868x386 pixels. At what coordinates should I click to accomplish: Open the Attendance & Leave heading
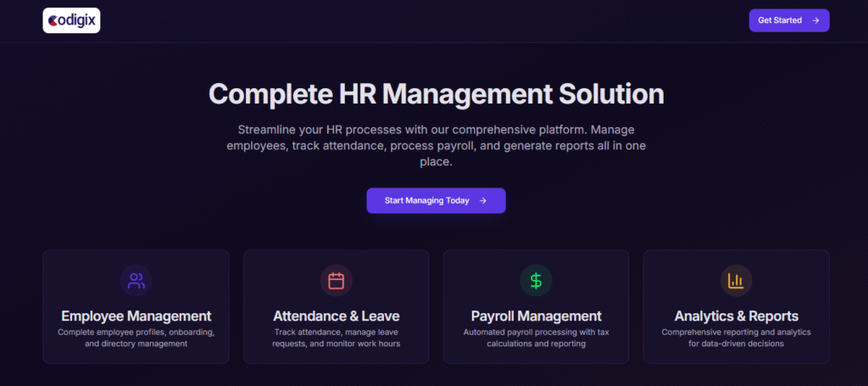[x=336, y=316]
